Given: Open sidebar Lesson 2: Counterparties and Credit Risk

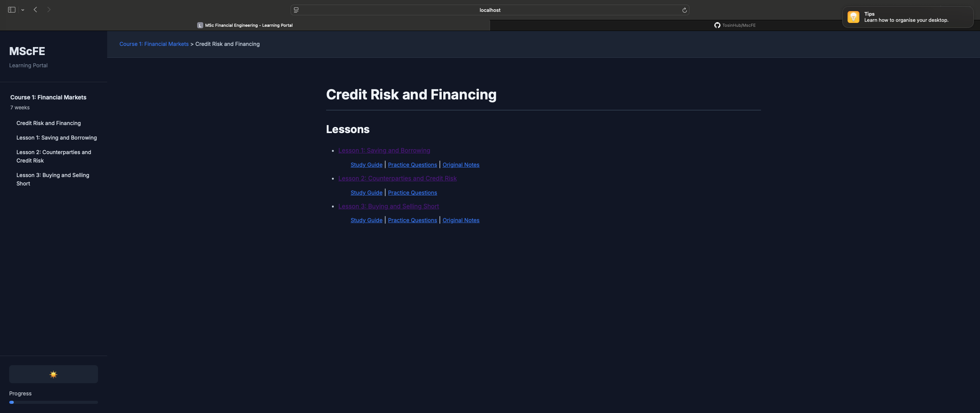Looking at the screenshot, I should (54, 156).
